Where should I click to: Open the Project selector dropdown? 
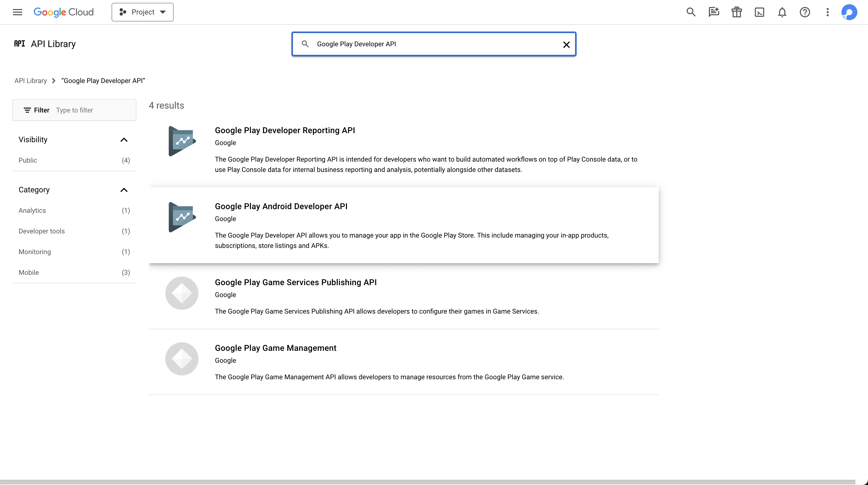coord(143,12)
